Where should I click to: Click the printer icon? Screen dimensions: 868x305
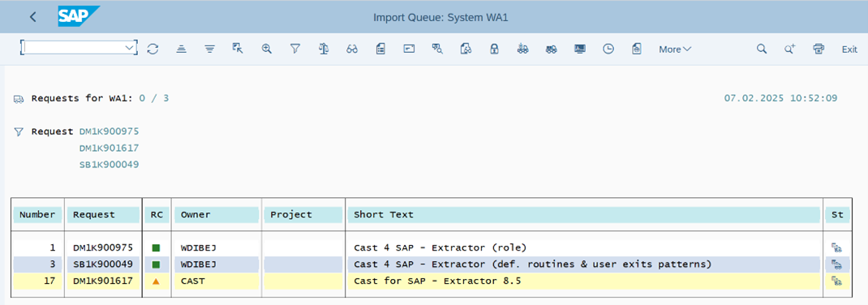(x=819, y=49)
